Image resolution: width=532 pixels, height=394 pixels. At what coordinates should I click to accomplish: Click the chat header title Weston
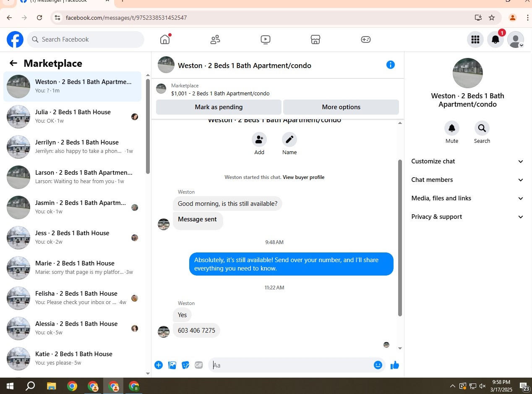(x=245, y=66)
